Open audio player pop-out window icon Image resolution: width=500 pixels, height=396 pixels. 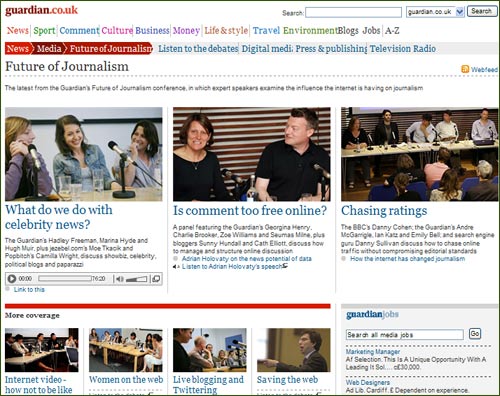(156, 279)
